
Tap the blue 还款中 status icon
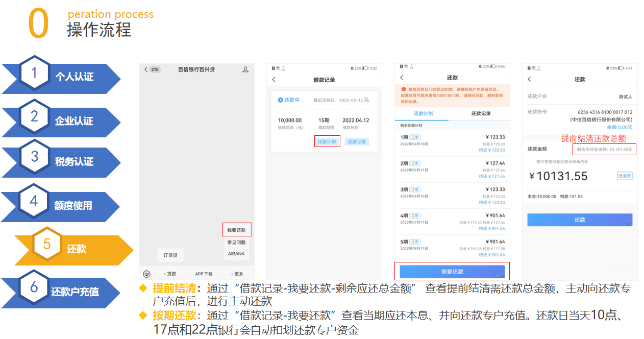tap(280, 100)
